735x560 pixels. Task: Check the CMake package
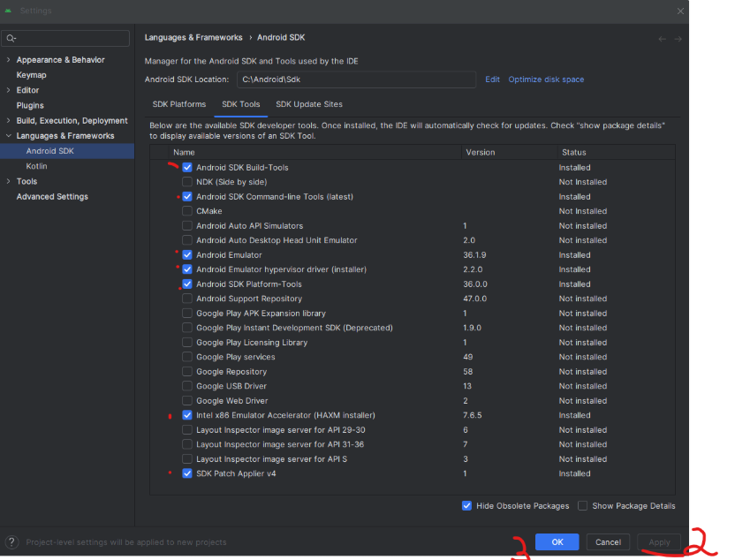187,211
